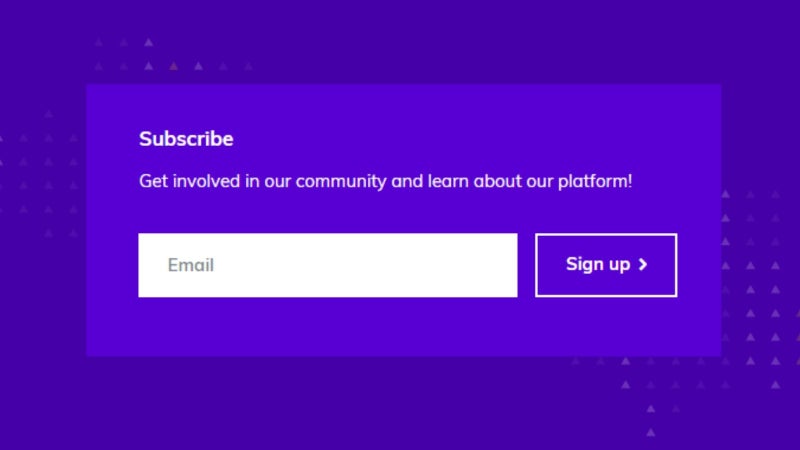Click the bright triangle at top-left pattern start
This screenshot has height=450, width=800.
click(148, 42)
